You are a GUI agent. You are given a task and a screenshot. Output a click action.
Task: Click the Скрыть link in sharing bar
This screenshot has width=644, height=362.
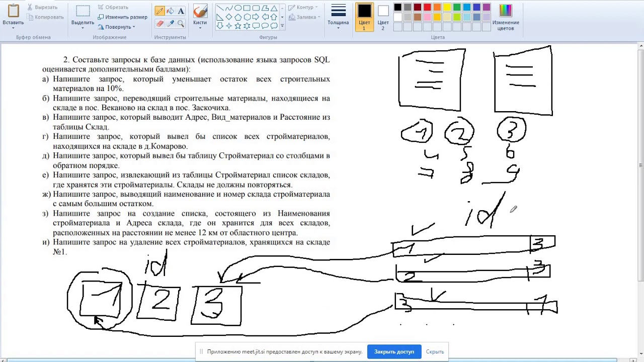point(435,351)
